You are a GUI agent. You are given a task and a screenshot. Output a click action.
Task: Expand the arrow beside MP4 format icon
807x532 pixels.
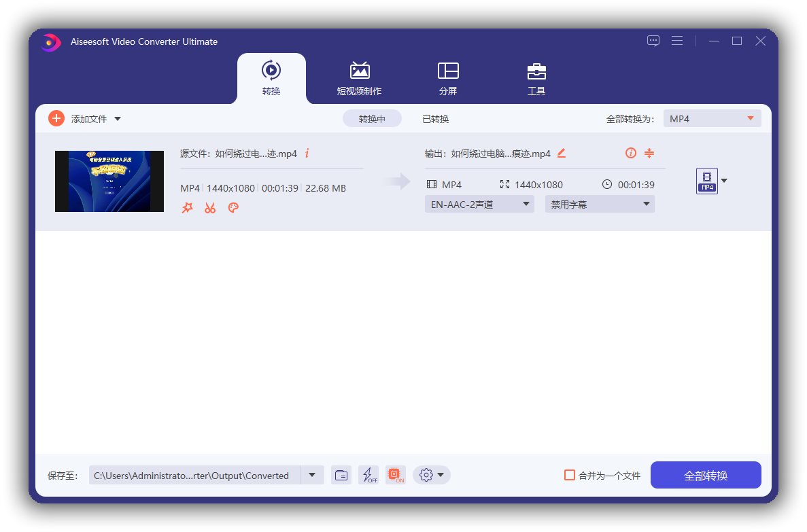pos(724,181)
